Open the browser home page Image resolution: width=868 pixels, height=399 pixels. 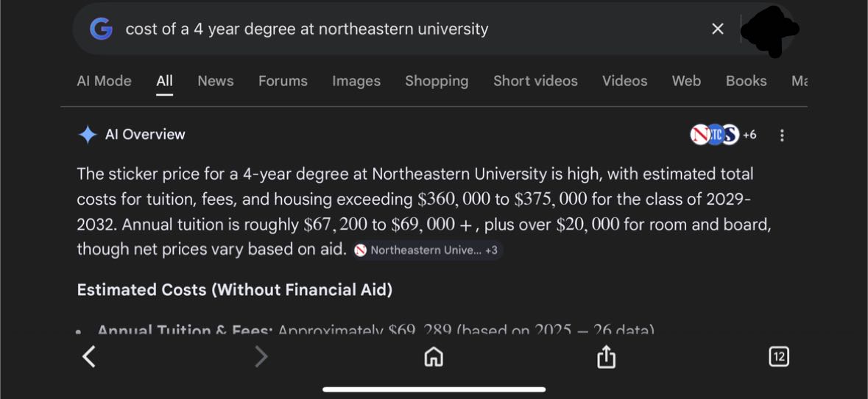pyautogui.click(x=434, y=357)
